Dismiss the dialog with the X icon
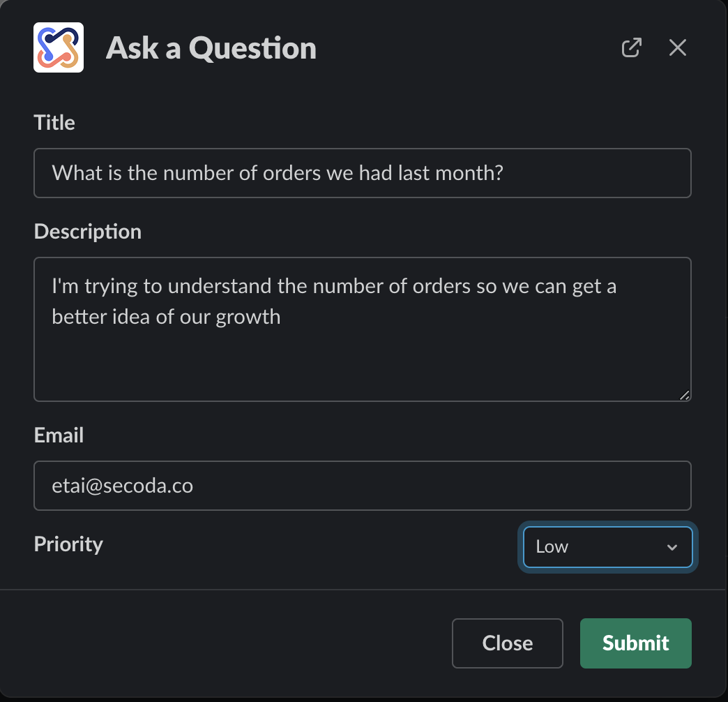The height and width of the screenshot is (702, 728). [678, 47]
